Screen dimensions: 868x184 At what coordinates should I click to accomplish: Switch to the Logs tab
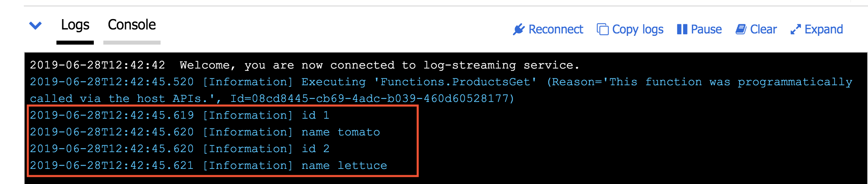tap(75, 25)
